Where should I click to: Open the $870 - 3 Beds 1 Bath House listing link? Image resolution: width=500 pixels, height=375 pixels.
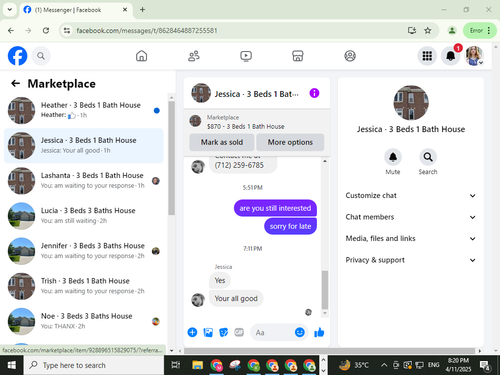[x=246, y=126]
